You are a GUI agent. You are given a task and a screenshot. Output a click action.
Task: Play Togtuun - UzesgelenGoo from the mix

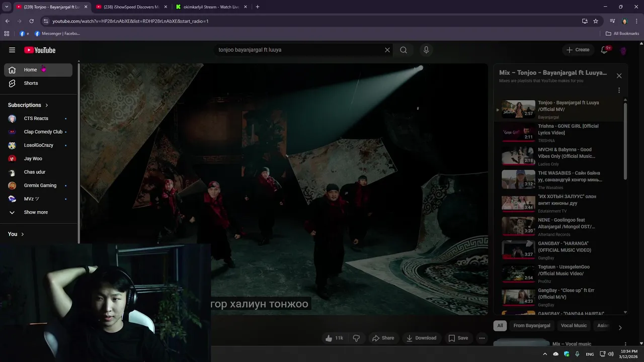pos(558,274)
